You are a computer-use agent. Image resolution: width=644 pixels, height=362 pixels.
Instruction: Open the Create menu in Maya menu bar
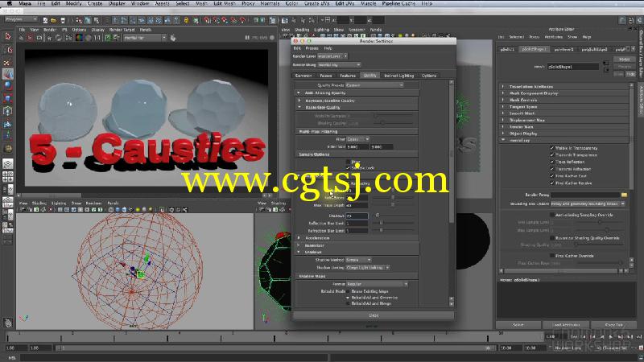click(x=95, y=3)
